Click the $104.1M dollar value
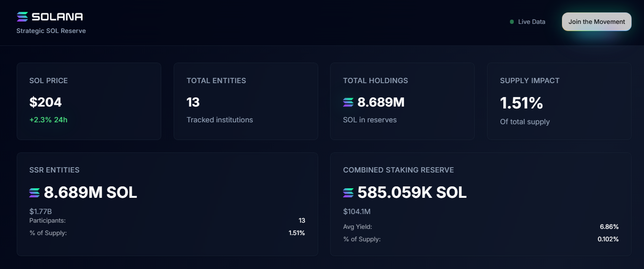The width and height of the screenshot is (644, 269). [357, 211]
